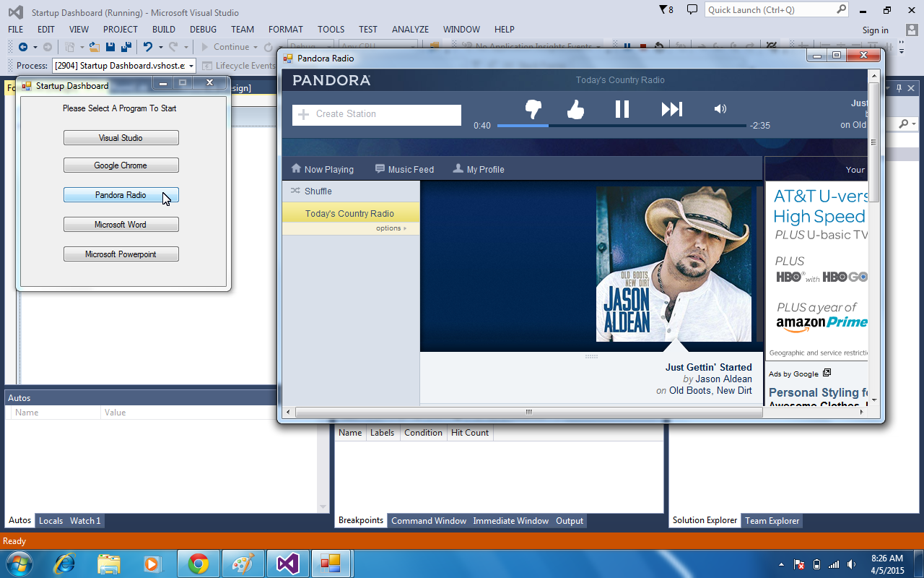Viewport: 924px width, 578px height.
Task: Switch to the Team Explorer tab
Action: (x=772, y=520)
